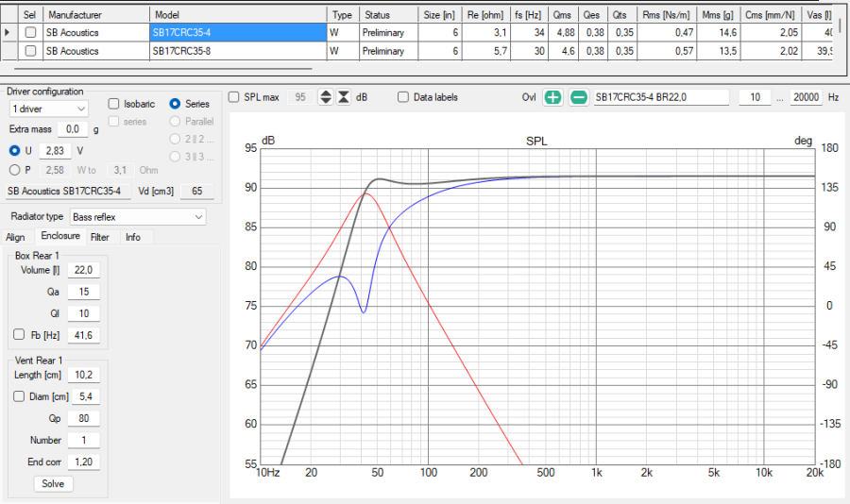Sort by fs [Hz] column header
The height and width of the screenshot is (504, 850).
[x=529, y=15]
